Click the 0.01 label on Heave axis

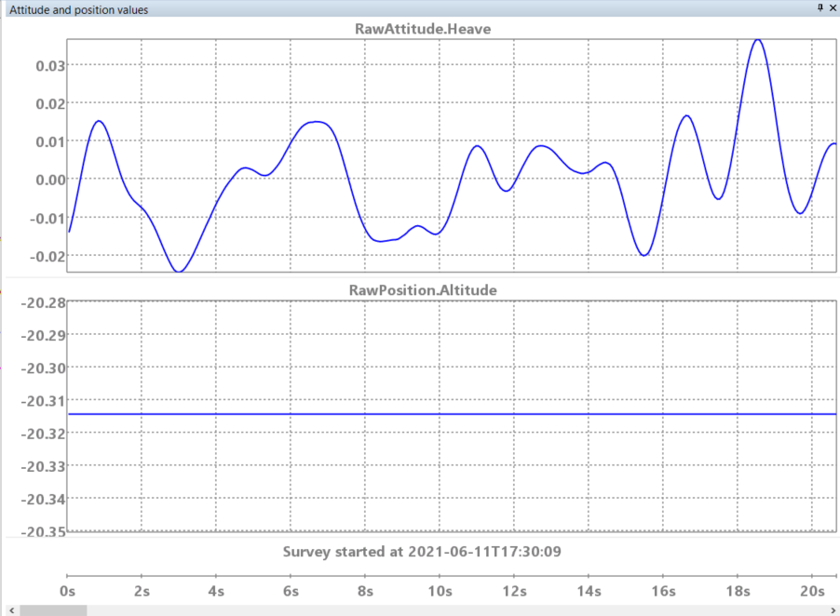[x=50, y=141]
